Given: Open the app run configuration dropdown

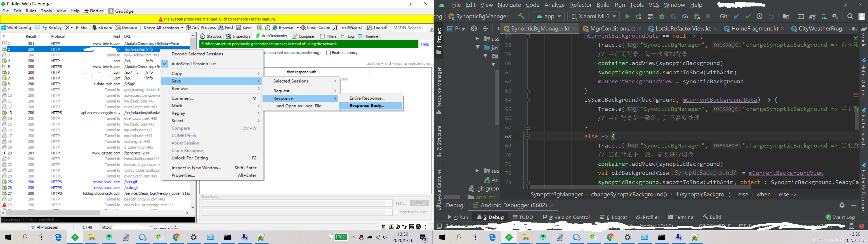Looking at the screenshot, I should (x=549, y=16).
